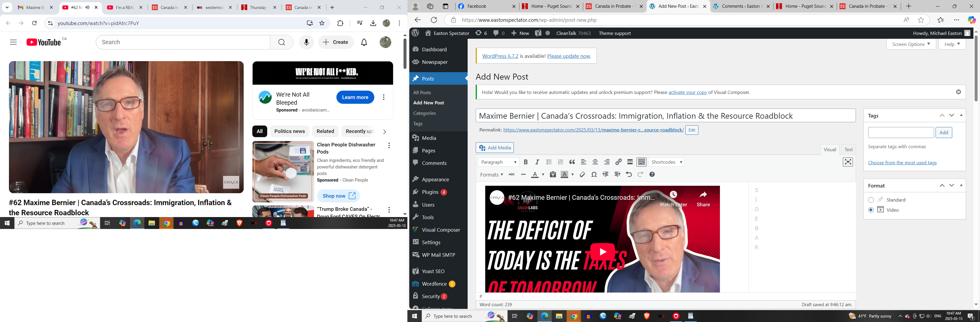Screen dimensions: 980x322
Task: Toggle the toolbar toggle button
Action: pyautogui.click(x=642, y=162)
